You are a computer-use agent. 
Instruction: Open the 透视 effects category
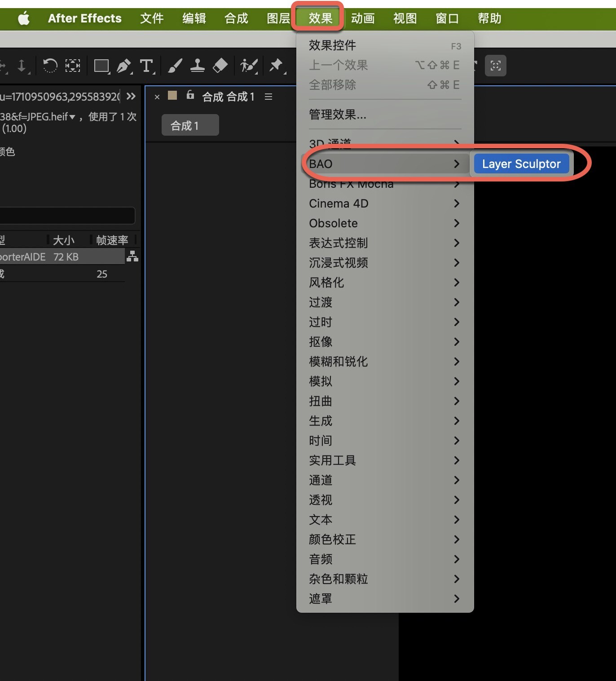click(x=385, y=500)
